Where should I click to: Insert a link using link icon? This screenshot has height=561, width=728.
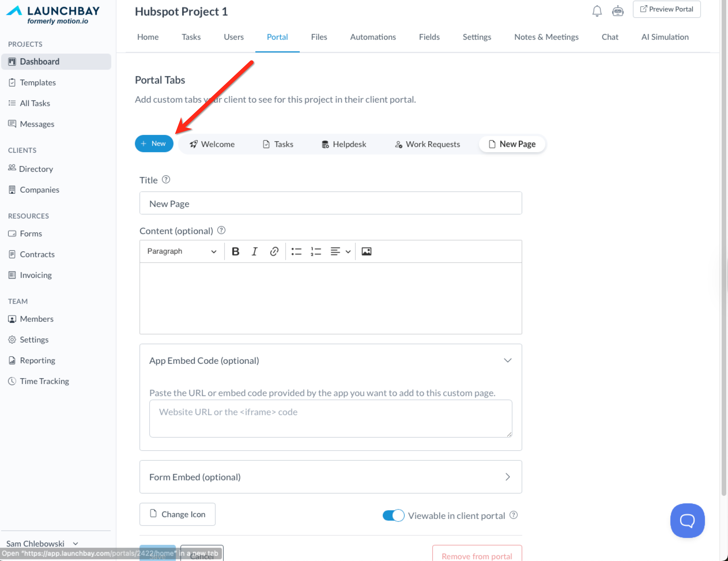[x=274, y=251]
